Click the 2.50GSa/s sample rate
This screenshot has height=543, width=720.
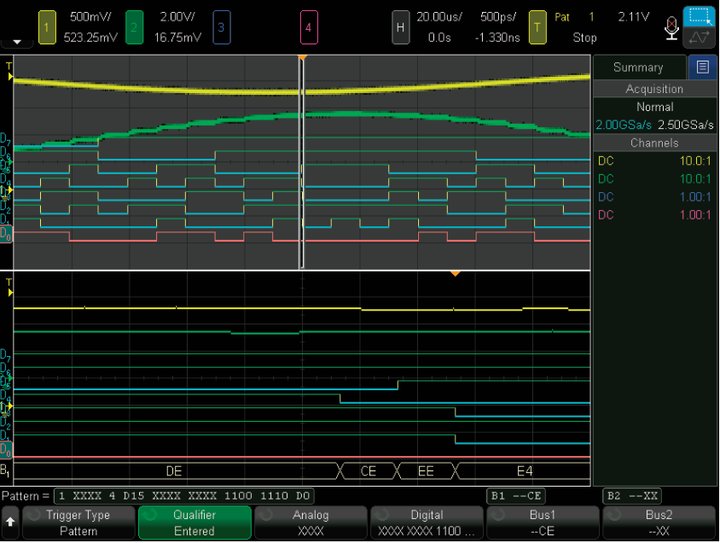click(686, 125)
